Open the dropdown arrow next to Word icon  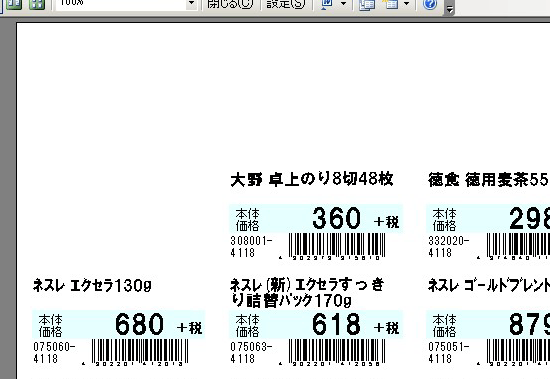pos(343,4)
